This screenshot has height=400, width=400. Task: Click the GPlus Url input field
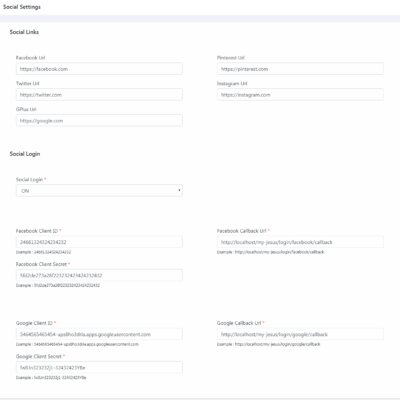coord(99,121)
